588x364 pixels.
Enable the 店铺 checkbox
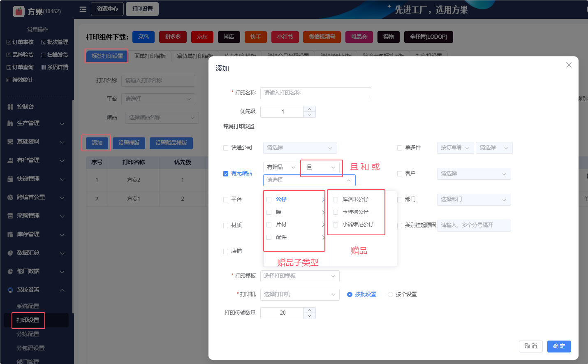click(x=226, y=251)
